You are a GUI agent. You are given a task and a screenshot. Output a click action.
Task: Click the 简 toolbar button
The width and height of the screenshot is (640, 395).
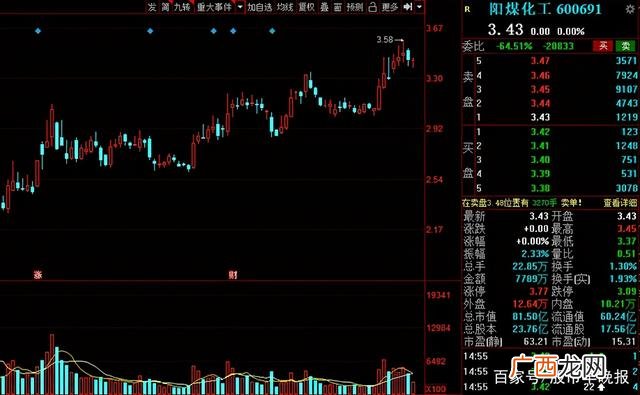[165, 7]
